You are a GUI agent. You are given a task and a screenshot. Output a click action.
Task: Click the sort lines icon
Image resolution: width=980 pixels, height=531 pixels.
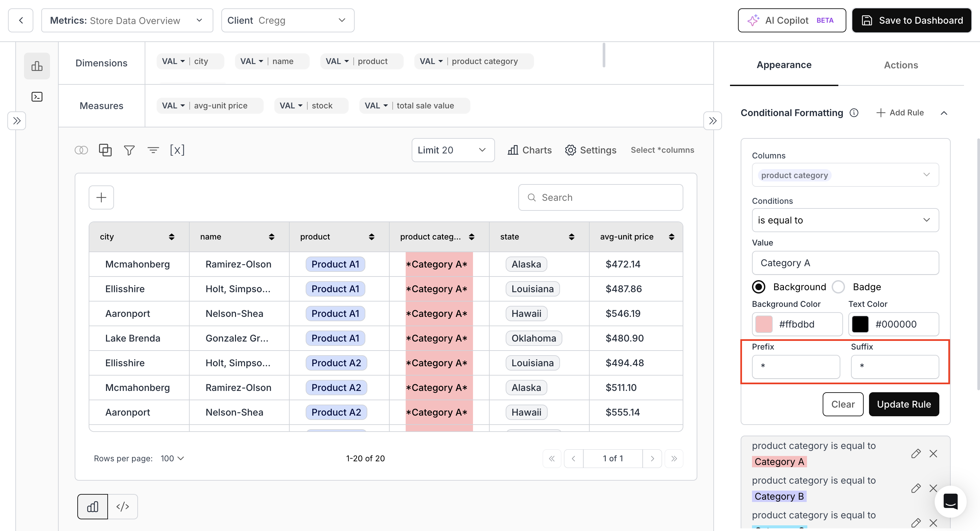point(153,150)
